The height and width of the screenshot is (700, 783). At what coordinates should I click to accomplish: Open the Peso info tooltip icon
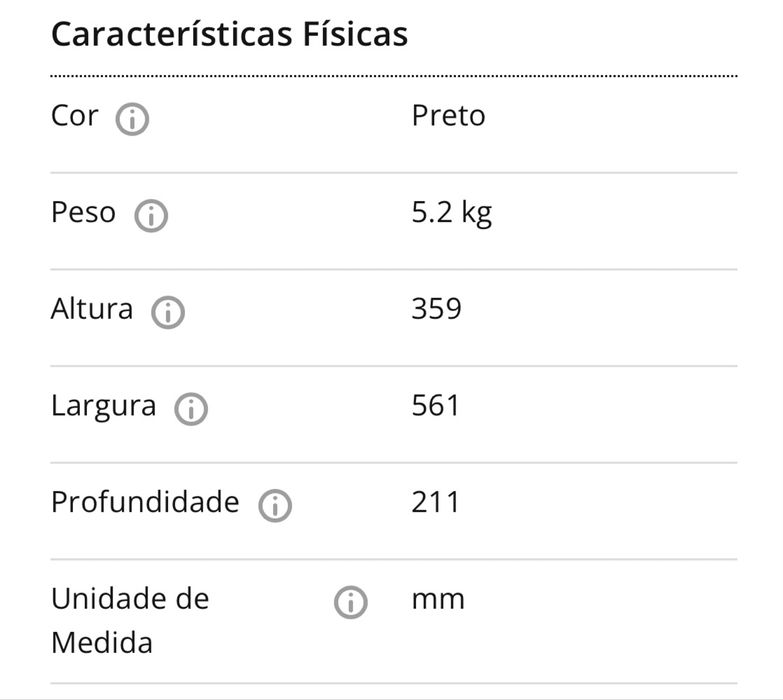[151, 216]
